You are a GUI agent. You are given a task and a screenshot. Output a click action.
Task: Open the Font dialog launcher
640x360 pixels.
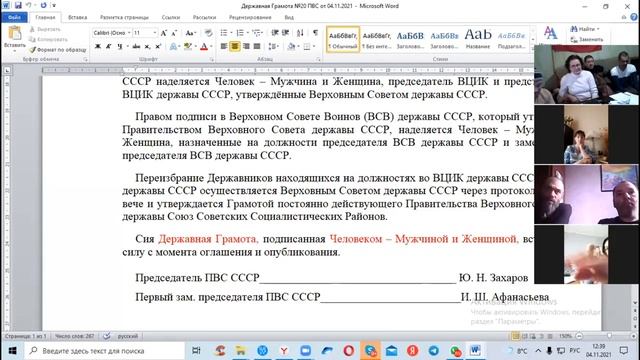pos(212,60)
